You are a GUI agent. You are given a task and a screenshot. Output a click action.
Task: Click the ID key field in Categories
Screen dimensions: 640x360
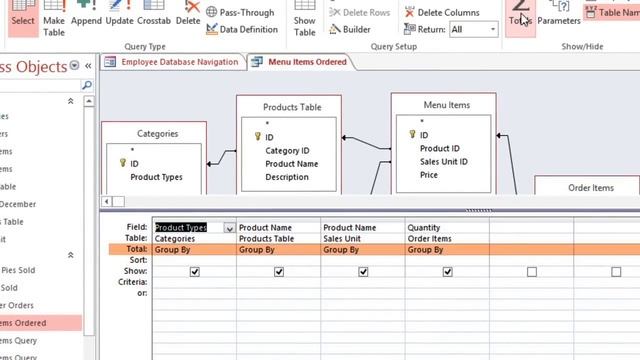134,164
